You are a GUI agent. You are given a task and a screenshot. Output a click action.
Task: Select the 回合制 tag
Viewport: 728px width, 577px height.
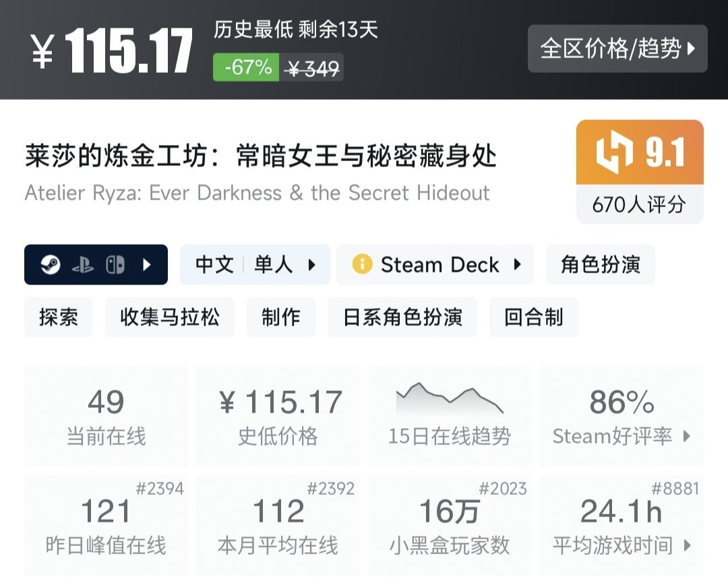[x=533, y=317]
